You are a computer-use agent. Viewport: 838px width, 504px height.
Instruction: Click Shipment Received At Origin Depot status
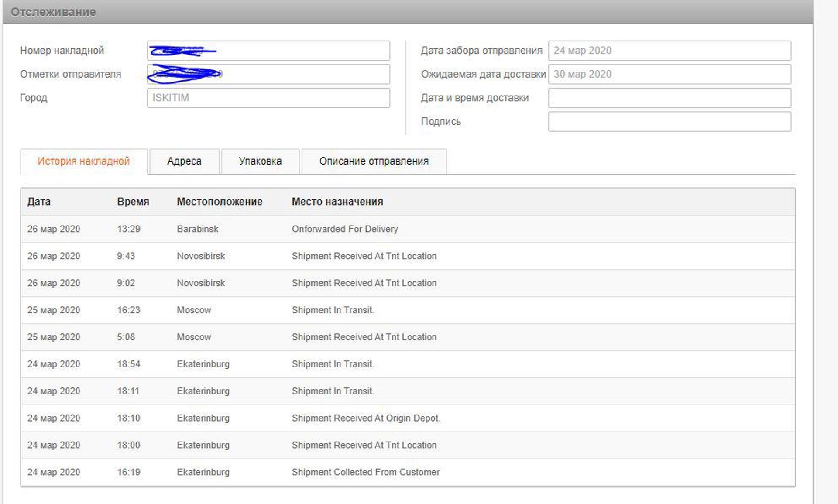pos(366,418)
